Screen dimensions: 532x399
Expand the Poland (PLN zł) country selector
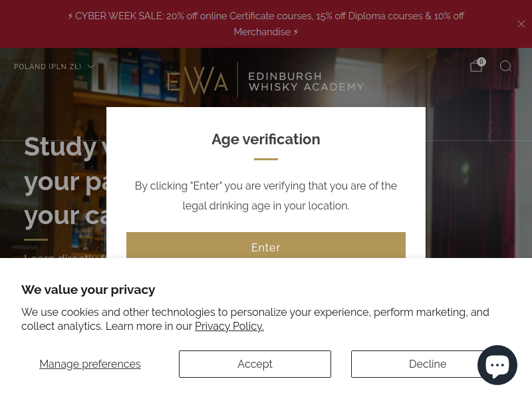(x=54, y=66)
